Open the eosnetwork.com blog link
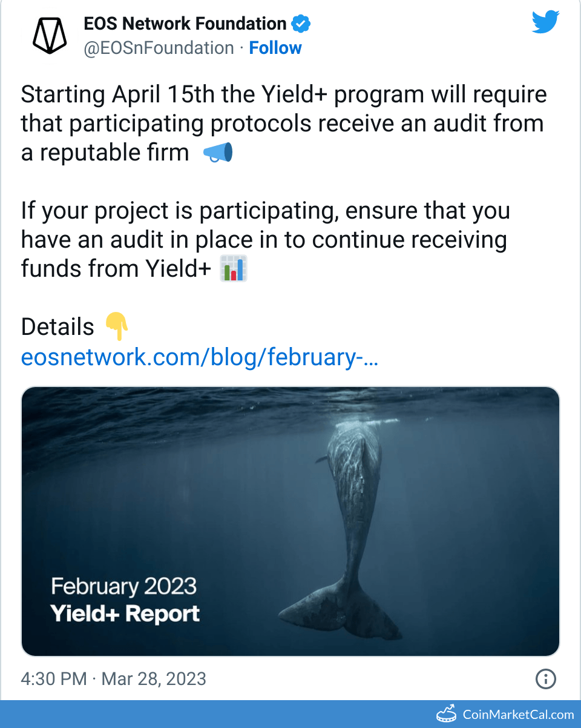Screen dimensions: 581x728 coord(200,357)
